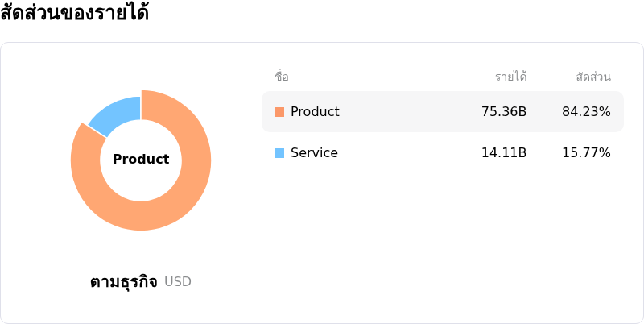Image resolution: width=644 pixels, height=324 pixels.
Task: Click the orange Product legend square
Action: (279, 112)
